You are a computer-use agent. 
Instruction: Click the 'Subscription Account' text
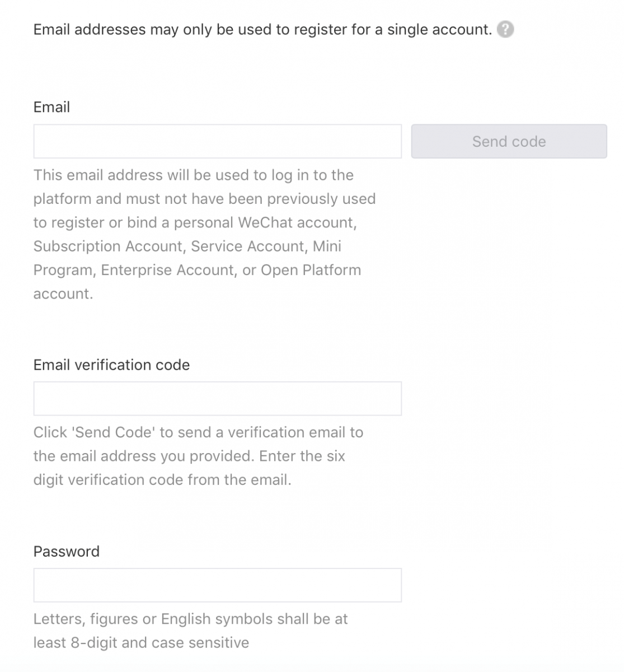[x=107, y=246]
